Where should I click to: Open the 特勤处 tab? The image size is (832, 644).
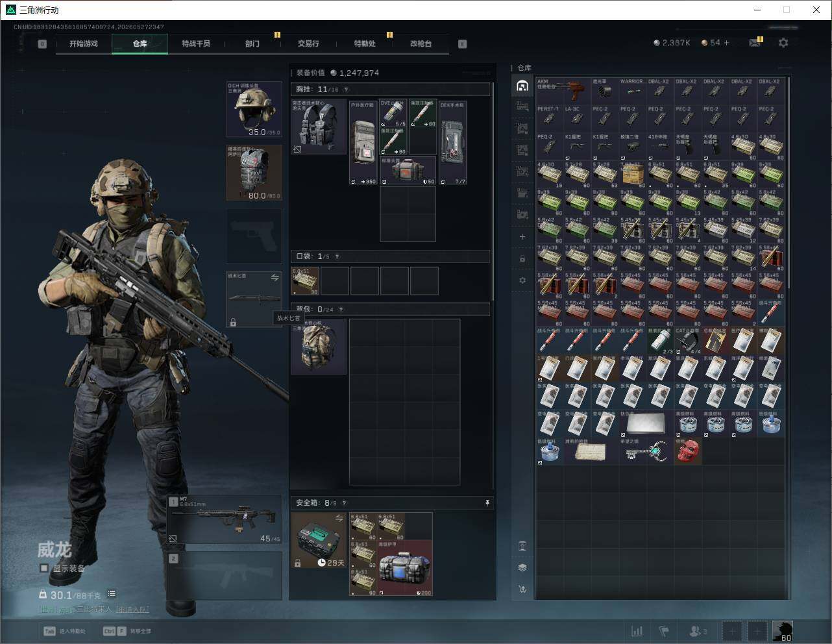click(365, 43)
